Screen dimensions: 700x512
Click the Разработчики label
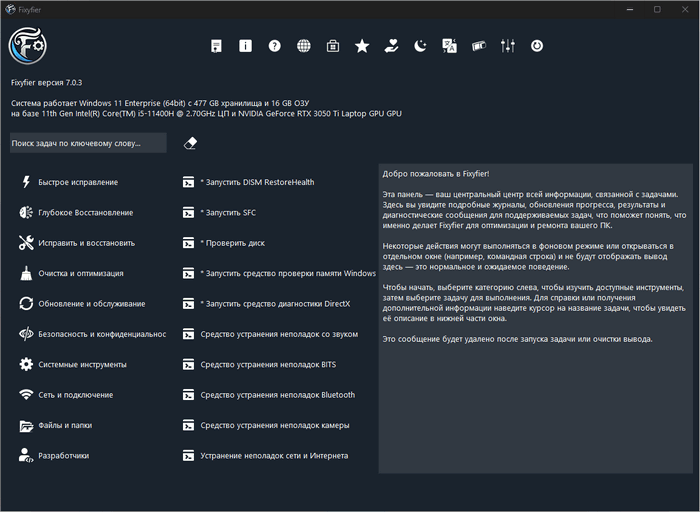click(x=63, y=456)
